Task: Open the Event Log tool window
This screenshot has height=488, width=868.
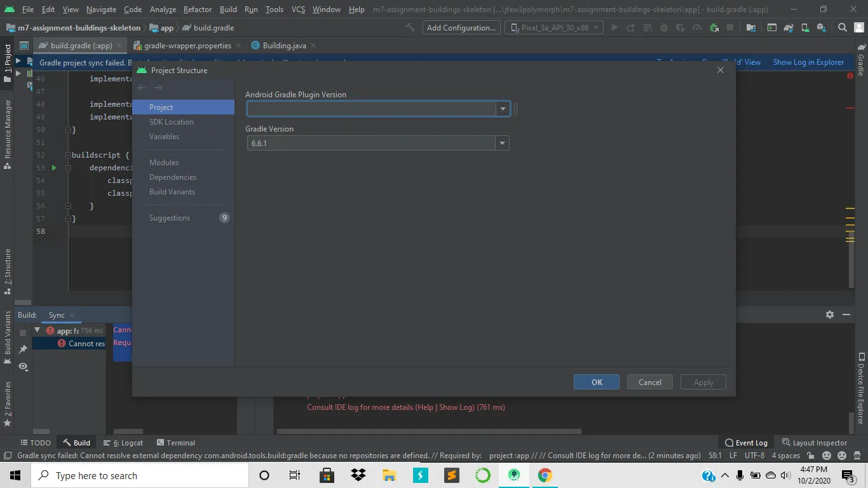Action: [746, 443]
